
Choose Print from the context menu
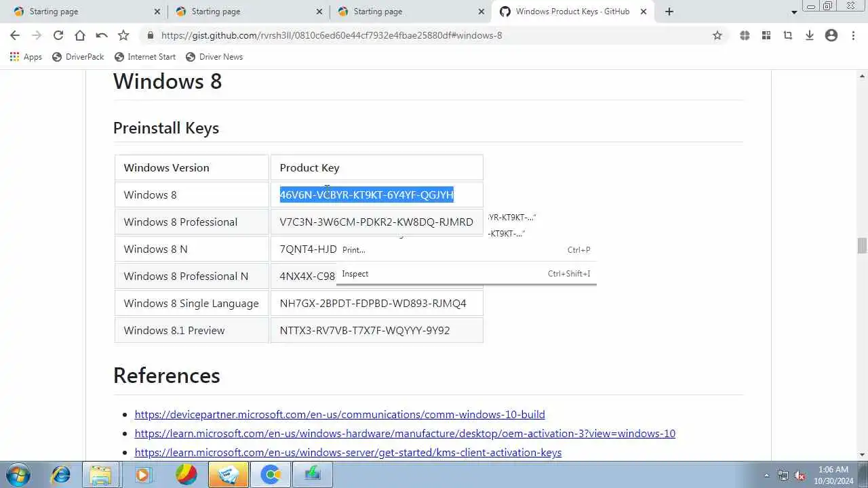tap(467, 249)
